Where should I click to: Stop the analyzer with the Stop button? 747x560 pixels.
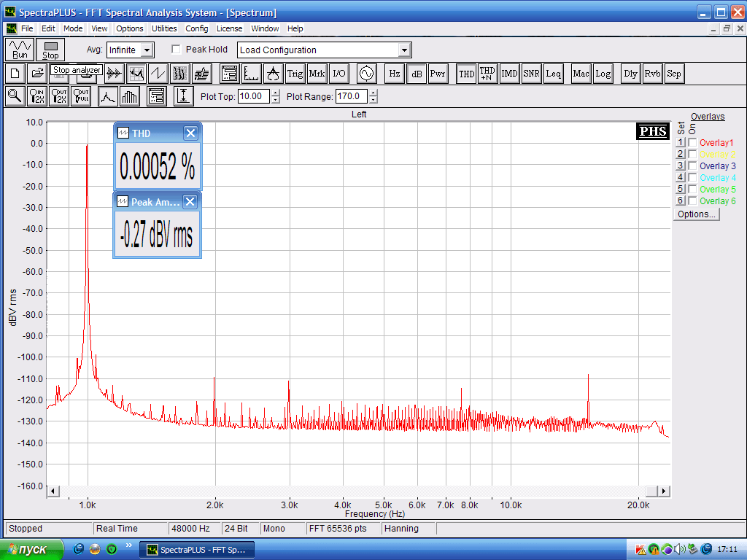(50, 50)
